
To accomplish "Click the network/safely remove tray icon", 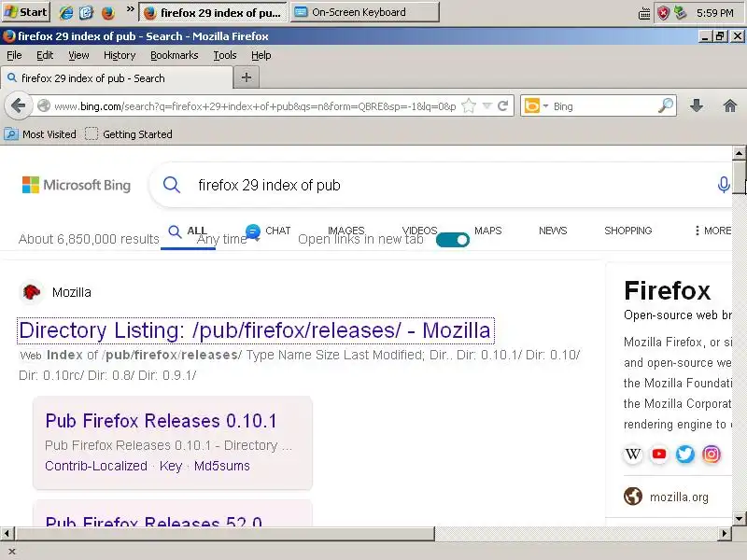I will 681,13.
